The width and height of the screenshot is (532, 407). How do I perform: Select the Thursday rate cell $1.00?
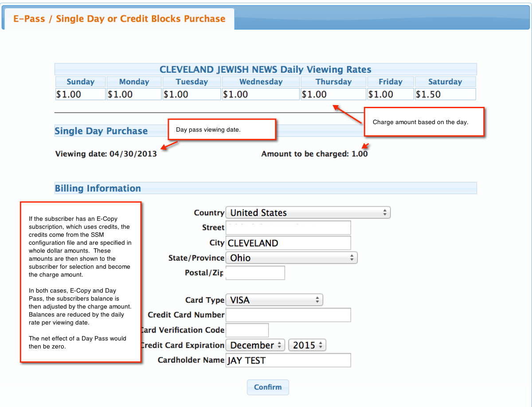pyautogui.click(x=333, y=94)
